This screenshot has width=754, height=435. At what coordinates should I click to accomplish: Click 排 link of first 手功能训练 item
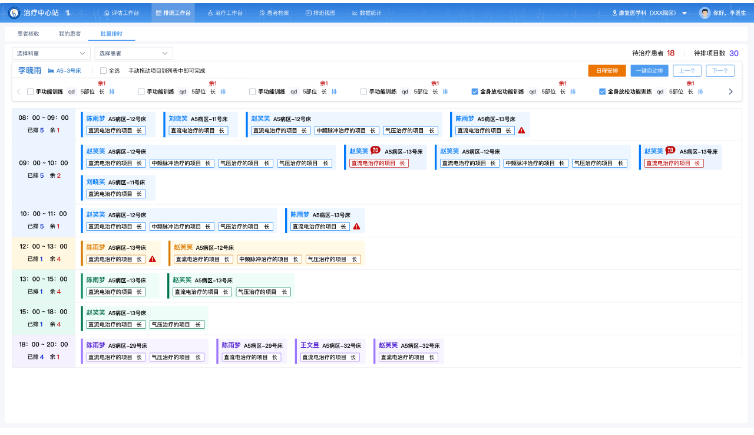[112, 91]
